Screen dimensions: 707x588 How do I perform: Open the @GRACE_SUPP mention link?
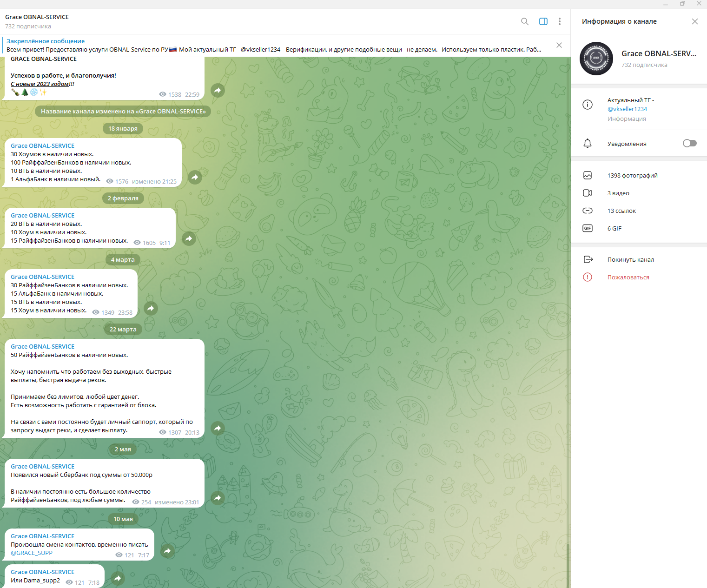pyautogui.click(x=32, y=553)
